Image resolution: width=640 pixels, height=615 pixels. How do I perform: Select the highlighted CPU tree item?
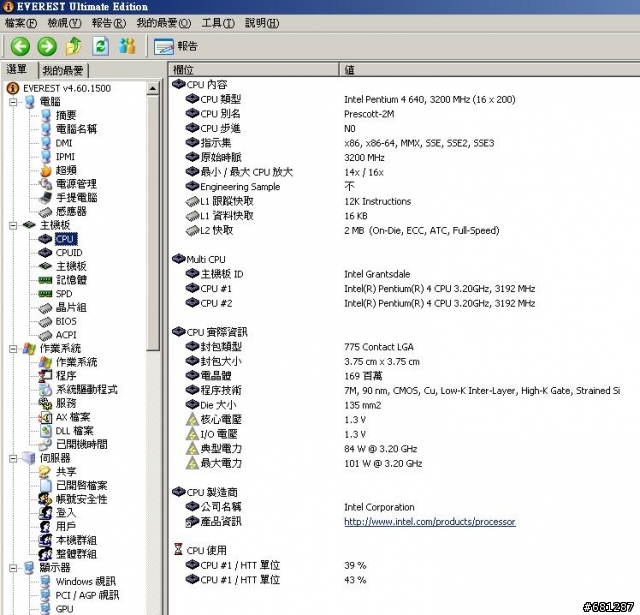tap(65, 239)
